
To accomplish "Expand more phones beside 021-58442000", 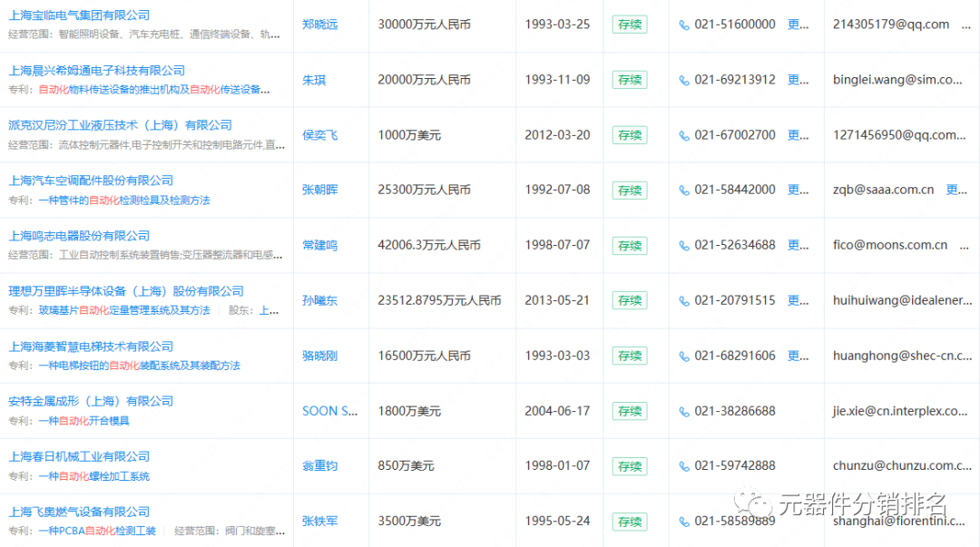I will 799,190.
